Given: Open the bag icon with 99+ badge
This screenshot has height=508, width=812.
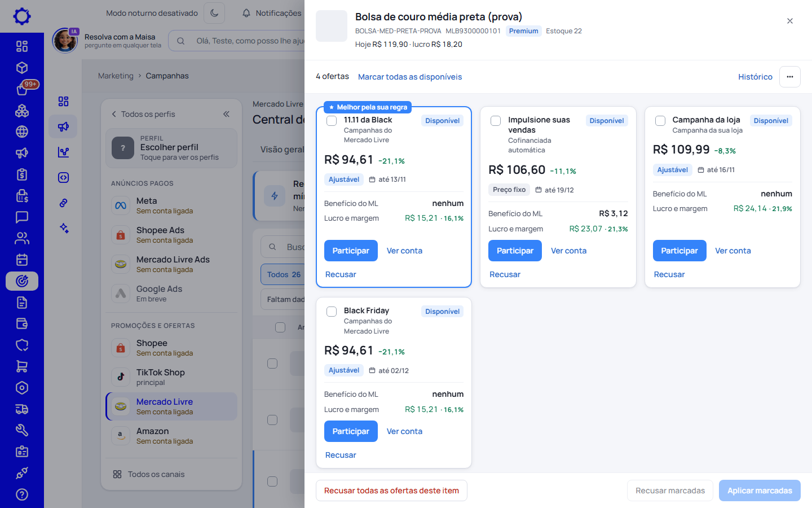Looking at the screenshot, I should point(22,89).
